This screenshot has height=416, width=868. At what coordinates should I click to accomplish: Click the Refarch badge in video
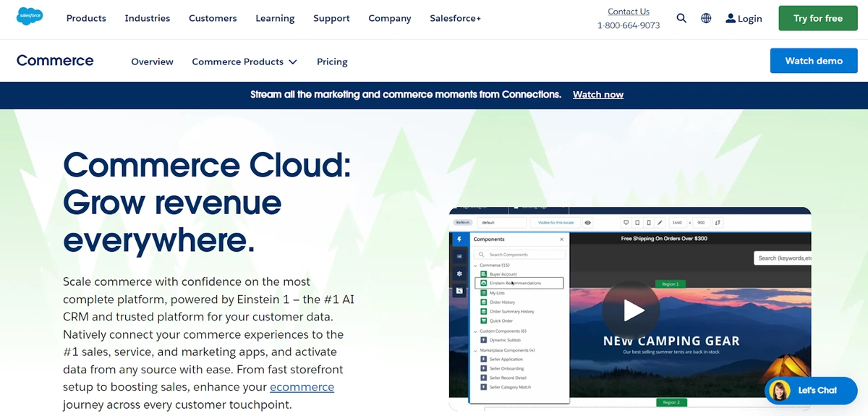(463, 223)
